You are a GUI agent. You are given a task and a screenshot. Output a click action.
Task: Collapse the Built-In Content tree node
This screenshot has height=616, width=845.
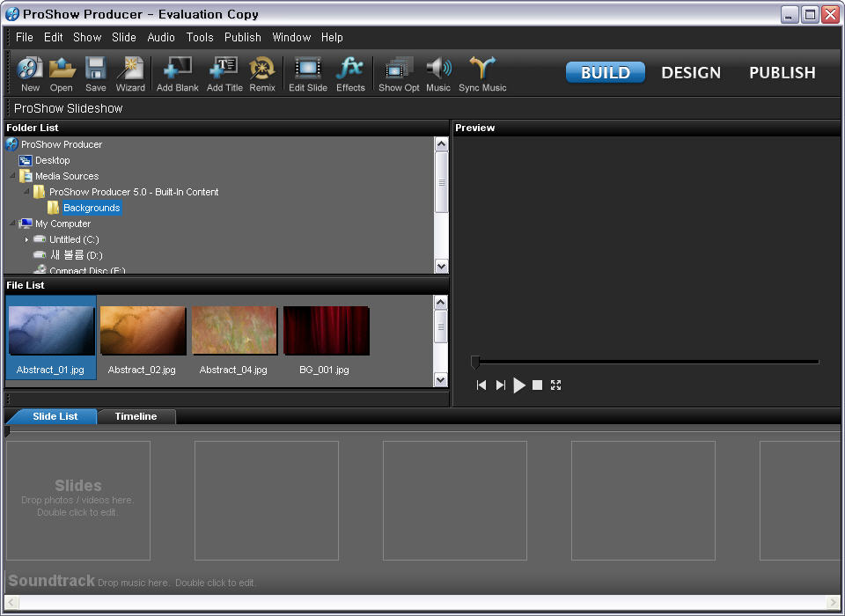[x=26, y=191]
